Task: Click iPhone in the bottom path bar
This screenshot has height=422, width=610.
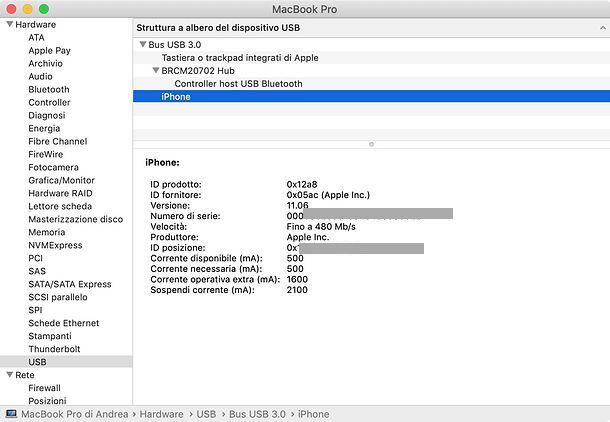Action: click(314, 414)
